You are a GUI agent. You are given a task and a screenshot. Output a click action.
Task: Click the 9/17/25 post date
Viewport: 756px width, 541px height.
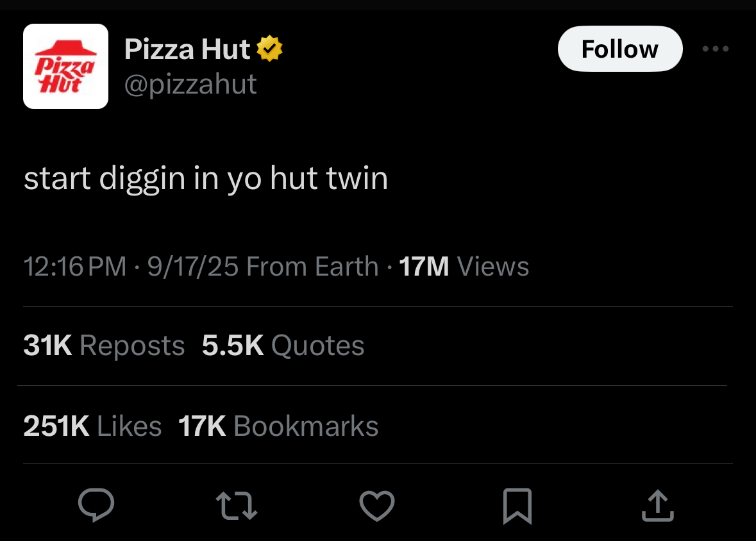[x=192, y=267]
